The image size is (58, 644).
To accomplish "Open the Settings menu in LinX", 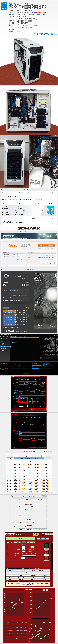I will 12,454.
